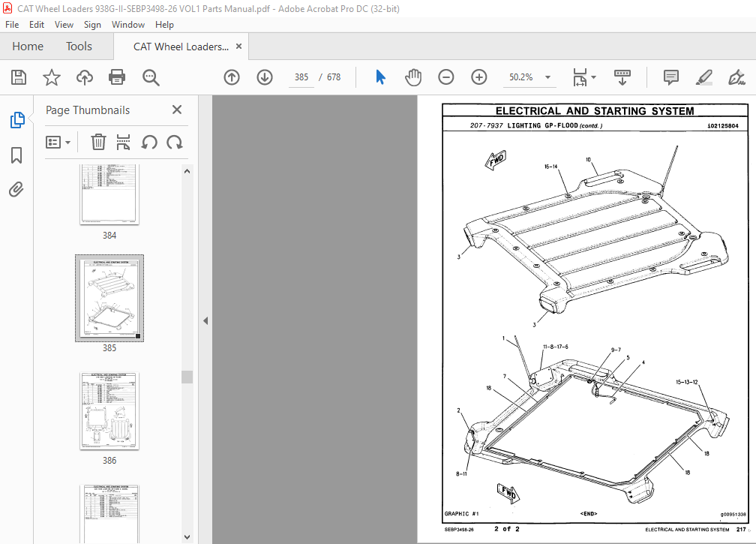Select page 386 thumbnail
756x544 pixels.
pos(109,411)
